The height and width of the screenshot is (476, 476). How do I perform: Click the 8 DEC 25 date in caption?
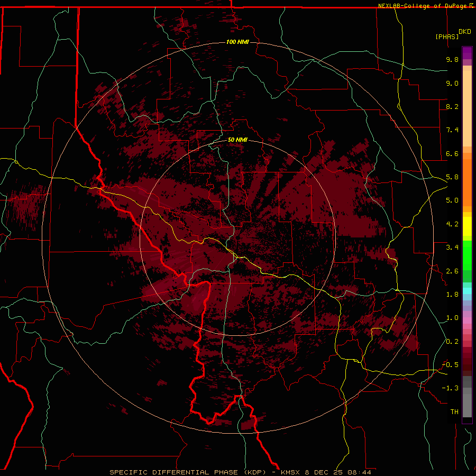[x=324, y=472]
